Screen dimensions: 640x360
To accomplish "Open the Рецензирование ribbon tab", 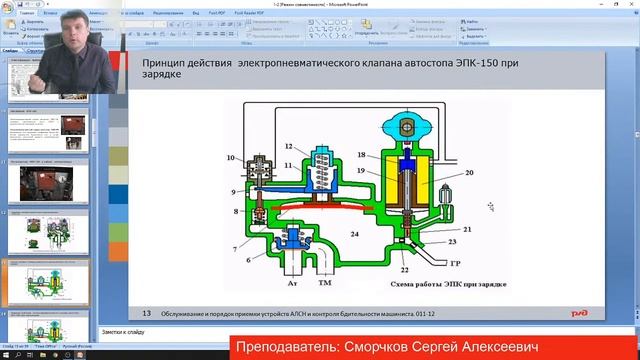I will click(x=168, y=13).
